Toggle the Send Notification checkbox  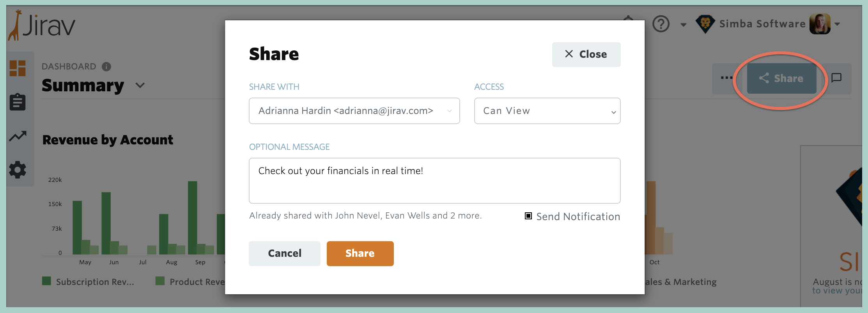[x=528, y=216]
